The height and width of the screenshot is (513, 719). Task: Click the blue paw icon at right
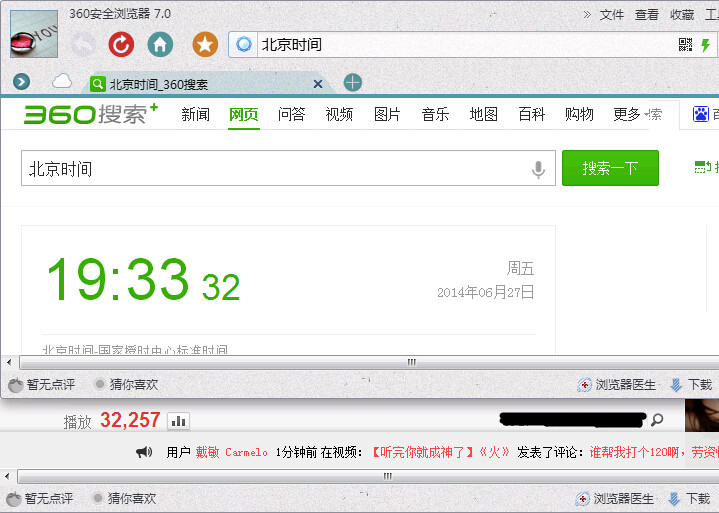point(701,114)
